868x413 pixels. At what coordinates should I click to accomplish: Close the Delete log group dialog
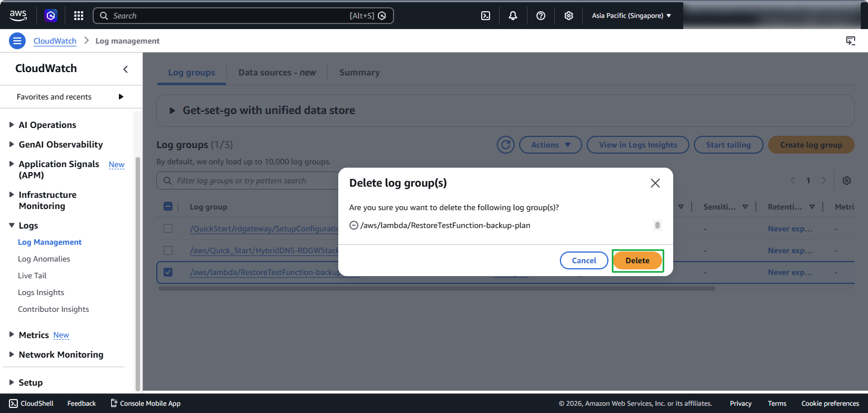(655, 183)
